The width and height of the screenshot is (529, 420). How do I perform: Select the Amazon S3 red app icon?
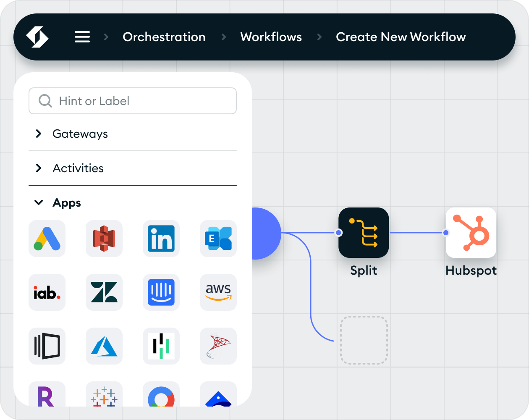pos(104,239)
